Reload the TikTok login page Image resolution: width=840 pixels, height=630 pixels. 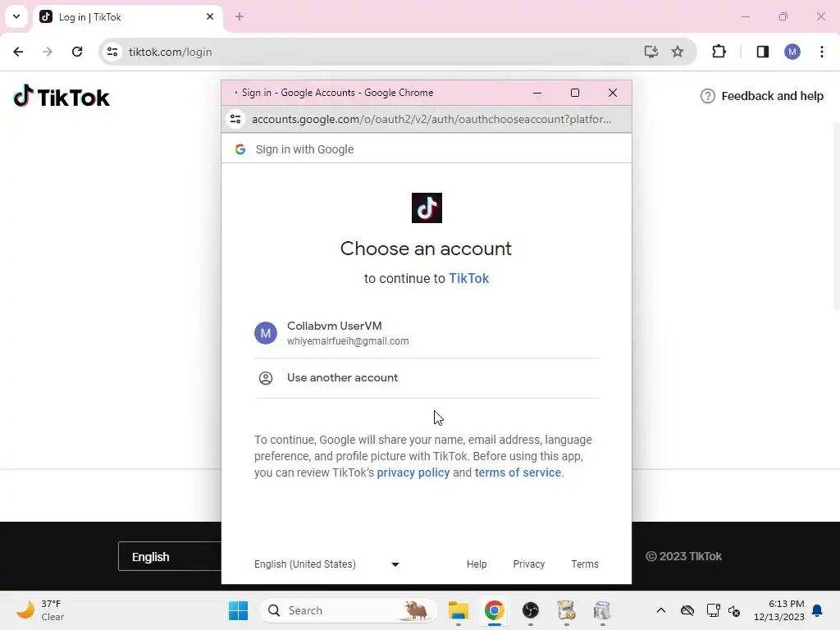click(x=77, y=52)
